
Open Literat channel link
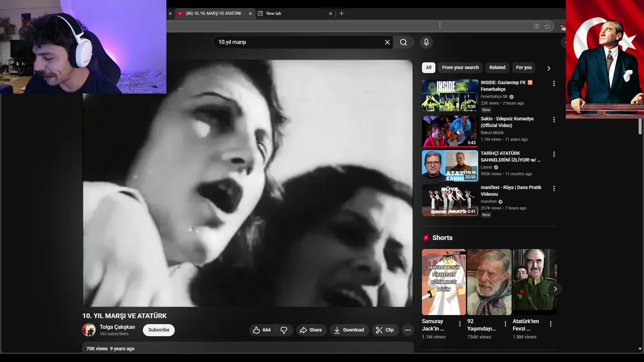click(486, 167)
